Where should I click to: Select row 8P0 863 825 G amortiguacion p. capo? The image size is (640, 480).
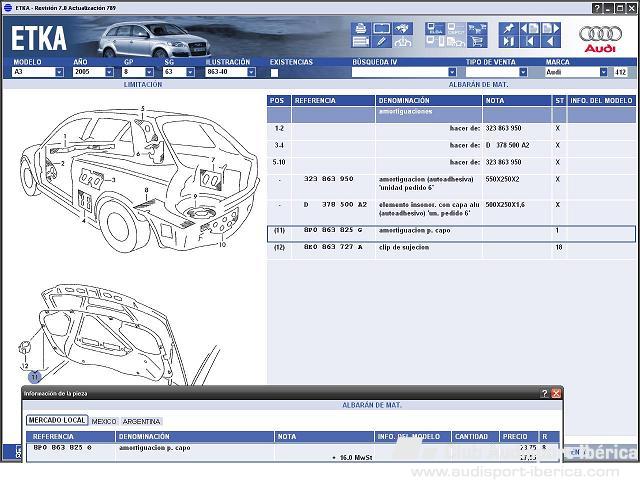[x=451, y=233]
